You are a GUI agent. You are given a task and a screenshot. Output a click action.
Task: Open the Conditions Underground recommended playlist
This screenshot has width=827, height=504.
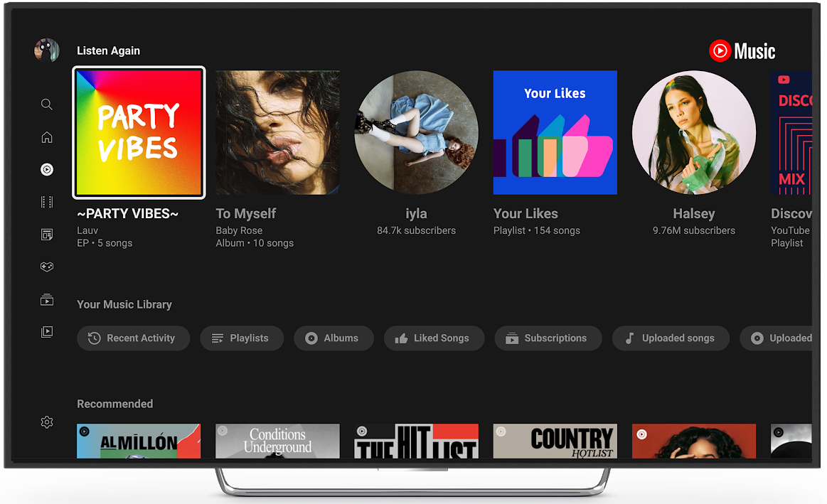click(x=277, y=441)
